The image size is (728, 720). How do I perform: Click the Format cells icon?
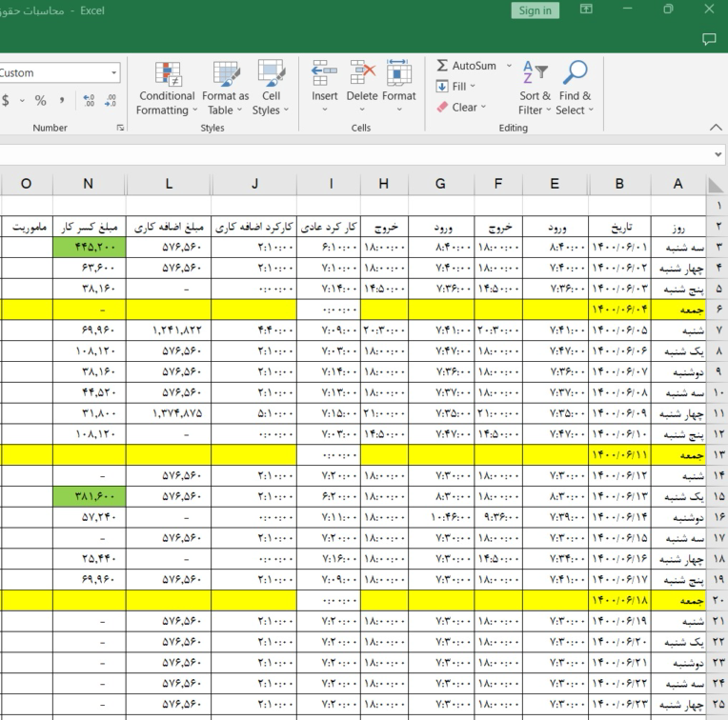(x=399, y=73)
